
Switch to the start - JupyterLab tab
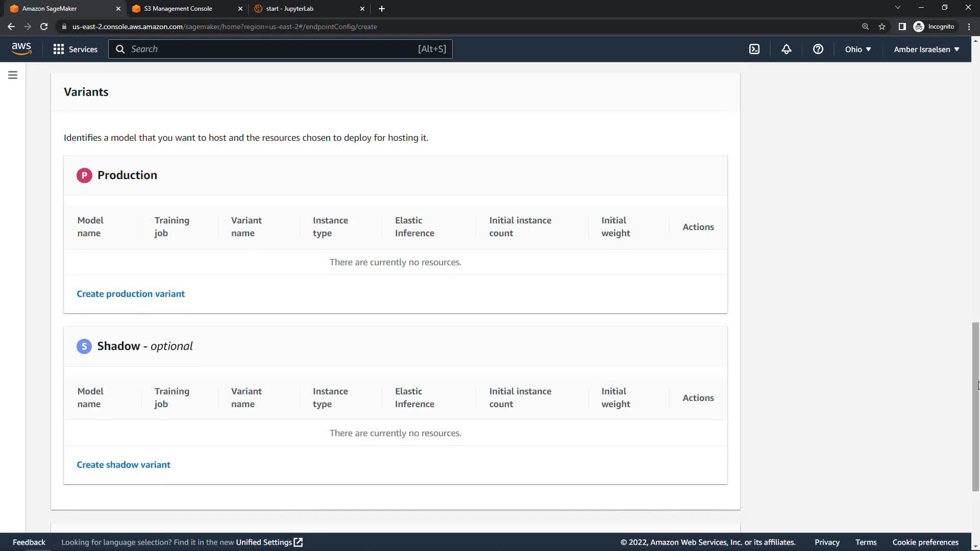(290, 9)
